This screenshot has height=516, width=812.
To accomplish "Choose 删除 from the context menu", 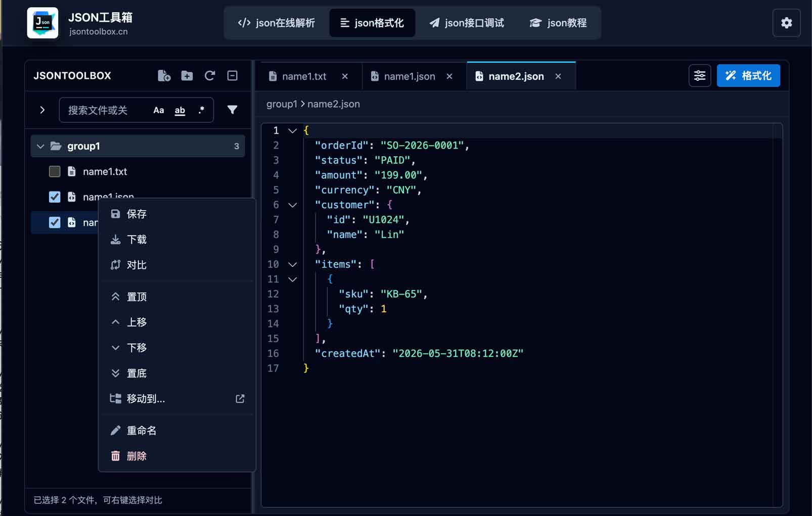I will 177,456.
